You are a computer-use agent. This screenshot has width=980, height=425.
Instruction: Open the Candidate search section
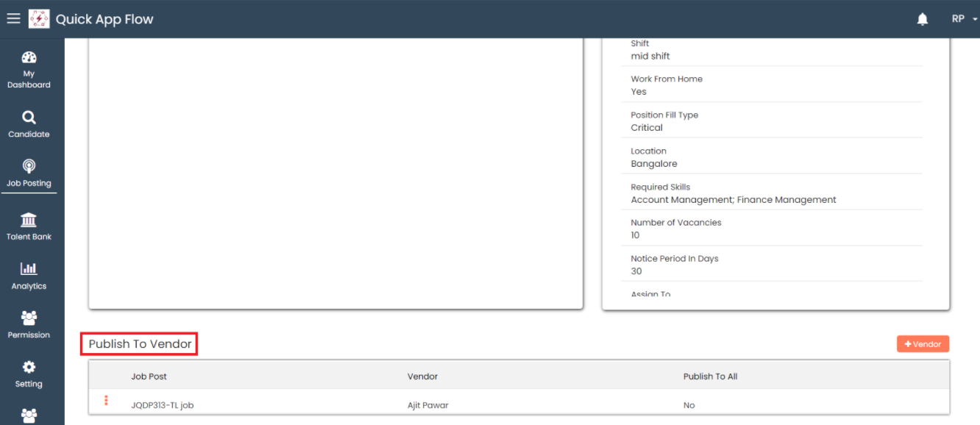(29, 124)
